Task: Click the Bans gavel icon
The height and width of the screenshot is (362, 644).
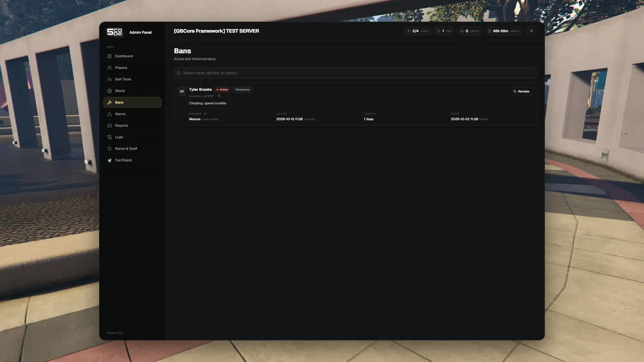Action: [x=110, y=103]
